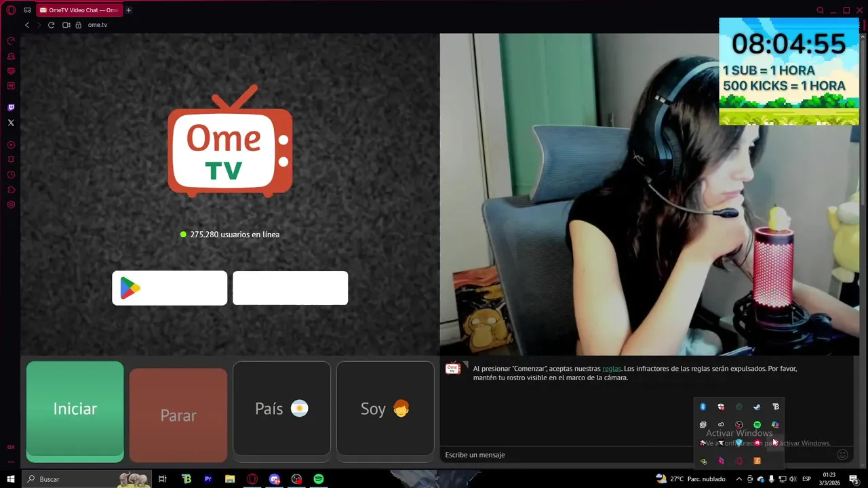Open the Soy gender selector

pyautogui.click(x=385, y=409)
